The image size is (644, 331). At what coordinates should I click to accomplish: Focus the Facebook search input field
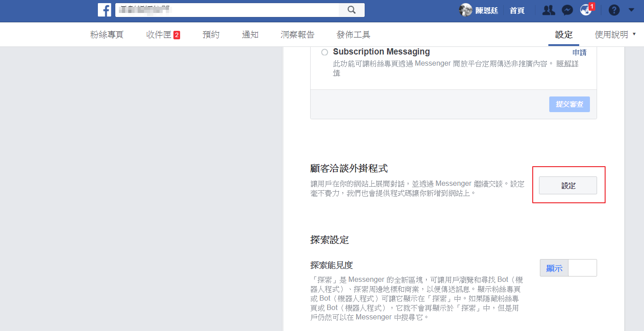pyautogui.click(x=227, y=10)
